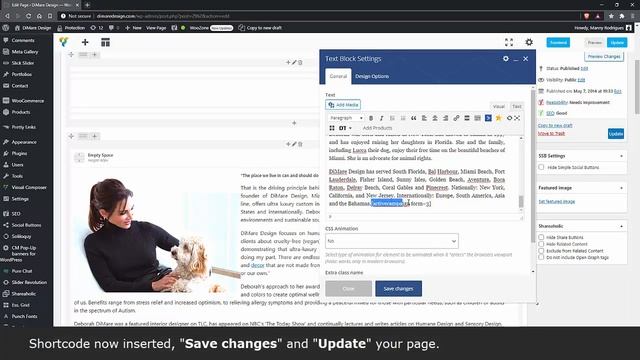The height and width of the screenshot is (360, 640).
Task: Click the four-square grid icon in editor
Action: coord(332,128)
